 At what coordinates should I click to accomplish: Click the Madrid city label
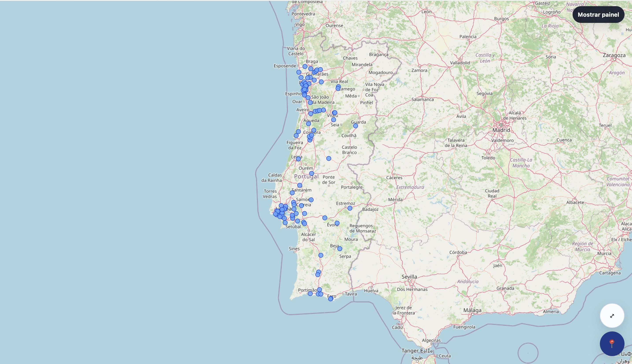tap(501, 130)
